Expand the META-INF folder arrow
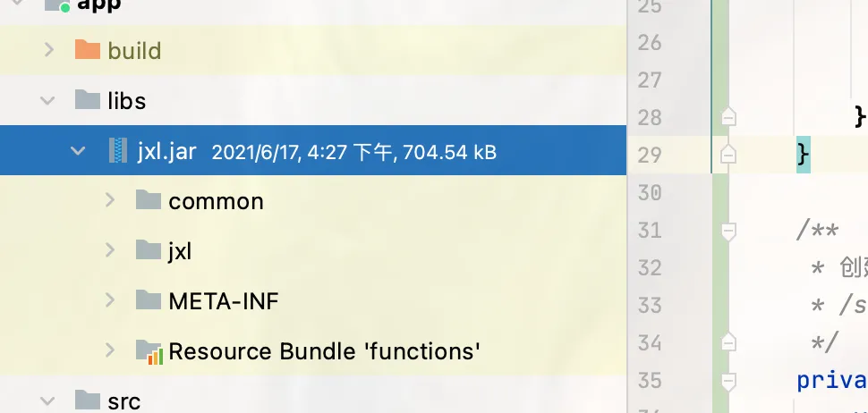Viewport: 868px width, 413px height. (110, 300)
